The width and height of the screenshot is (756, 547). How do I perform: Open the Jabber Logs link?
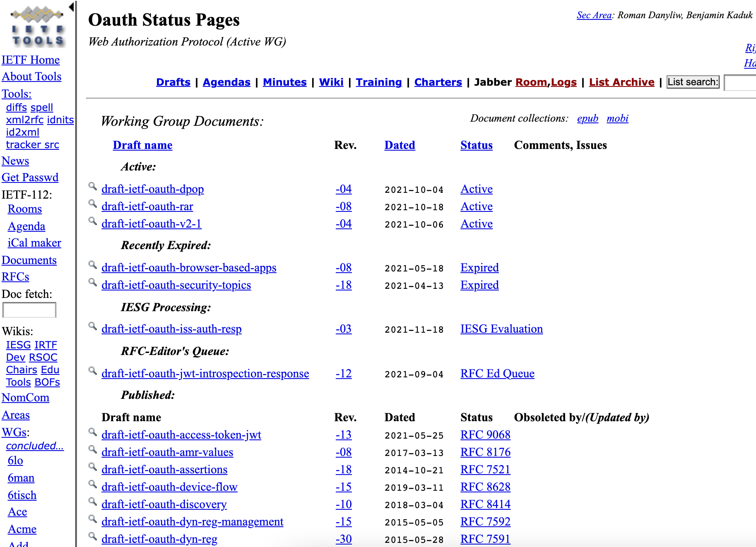563,82
